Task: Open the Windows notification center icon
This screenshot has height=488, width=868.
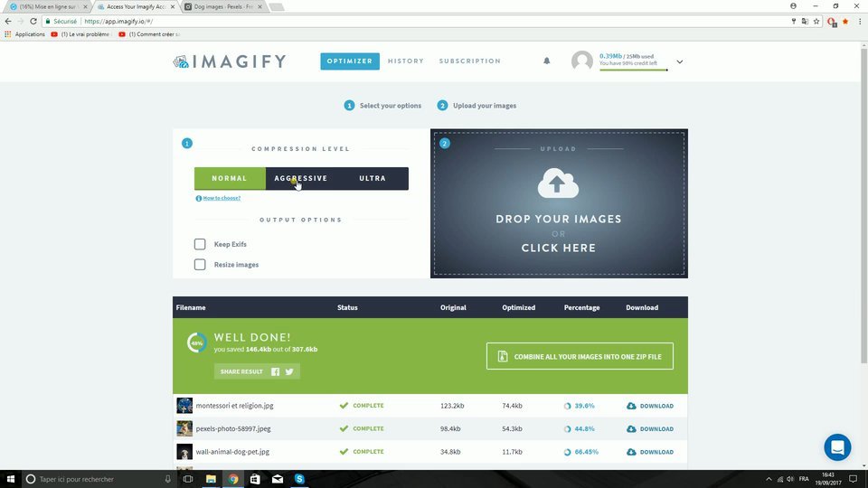Action: click(853, 479)
